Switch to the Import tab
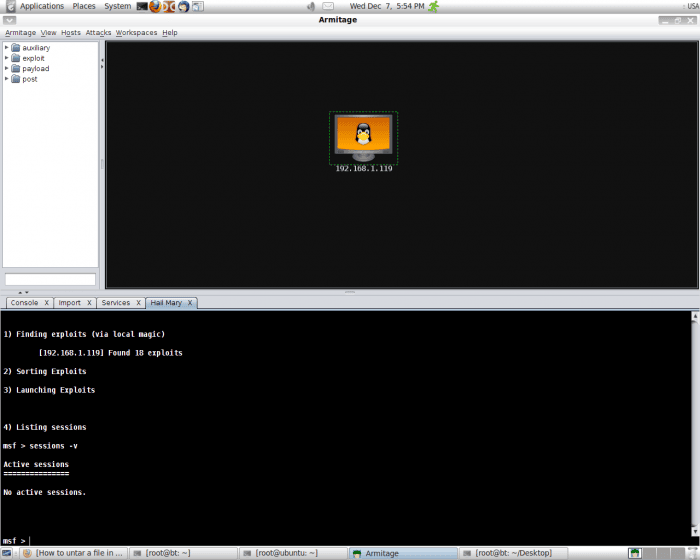Image resolution: width=700 pixels, height=560 pixels. [69, 303]
